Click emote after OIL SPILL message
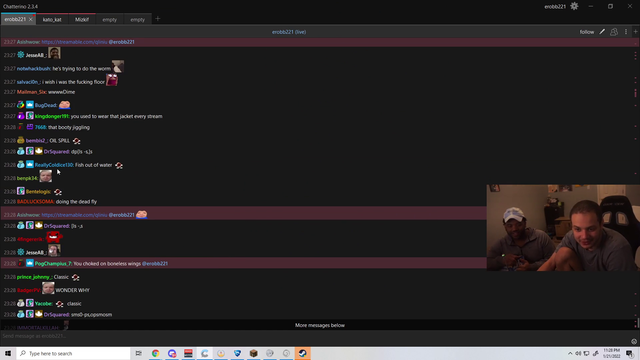 pos(76,141)
